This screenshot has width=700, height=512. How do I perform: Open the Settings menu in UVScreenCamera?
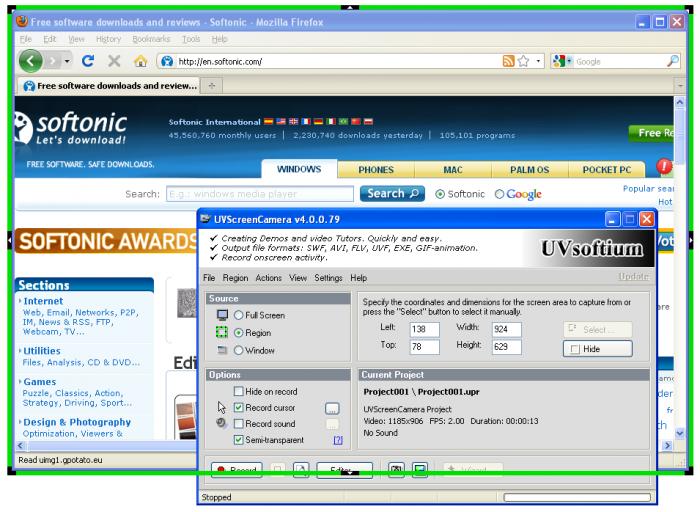328,278
